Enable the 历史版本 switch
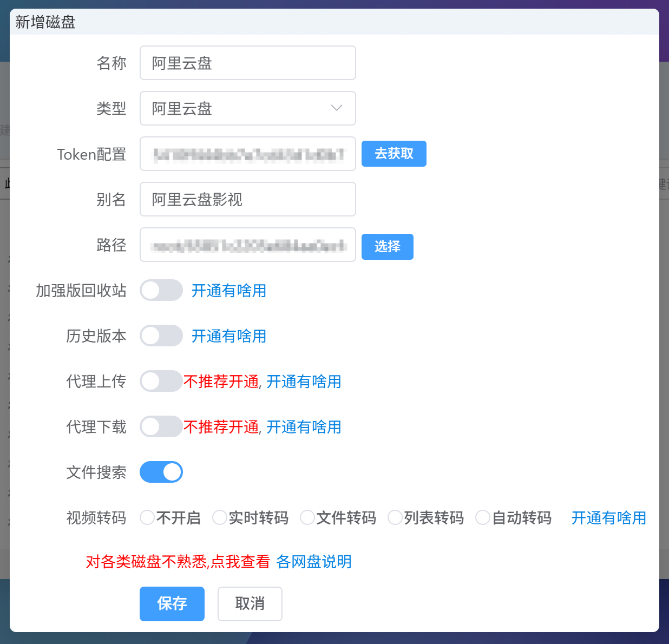 [x=161, y=336]
